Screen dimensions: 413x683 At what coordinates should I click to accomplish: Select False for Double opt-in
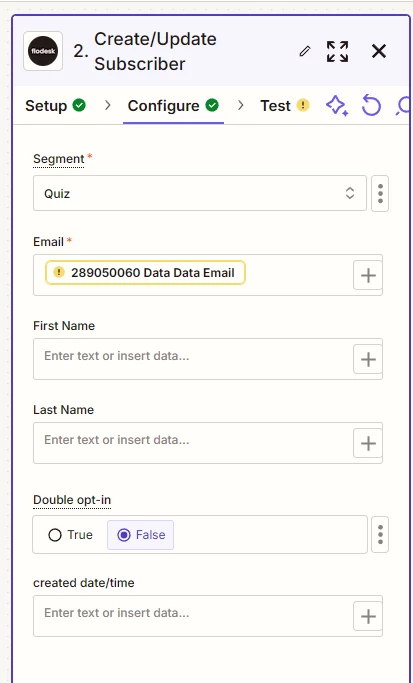[x=141, y=535]
